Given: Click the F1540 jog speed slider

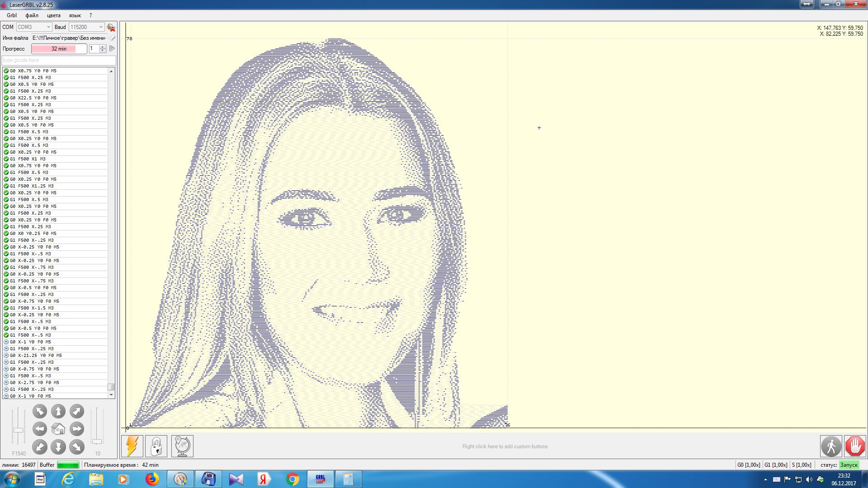Looking at the screenshot, I should 18,430.
